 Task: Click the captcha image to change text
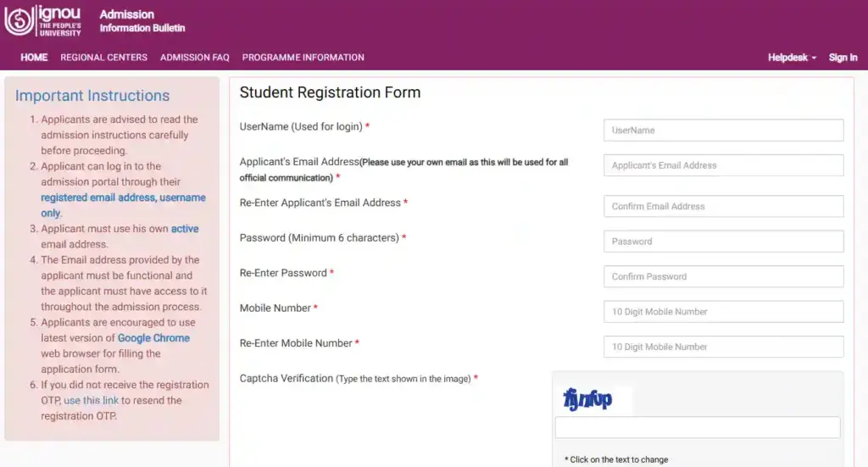[587, 398]
